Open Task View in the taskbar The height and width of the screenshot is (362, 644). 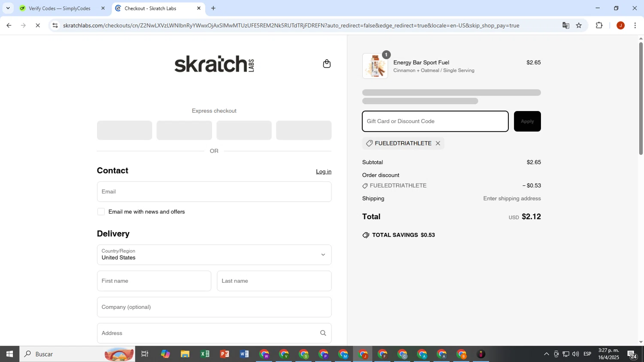click(x=145, y=354)
